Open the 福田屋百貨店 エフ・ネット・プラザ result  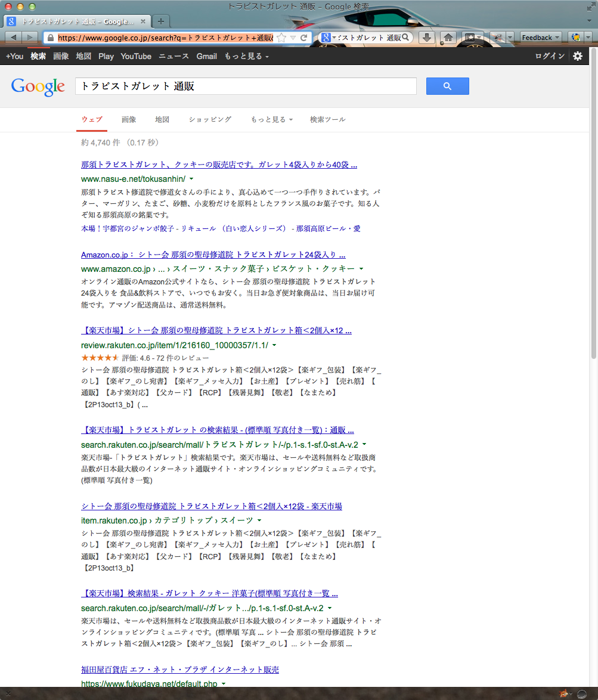tap(180, 670)
